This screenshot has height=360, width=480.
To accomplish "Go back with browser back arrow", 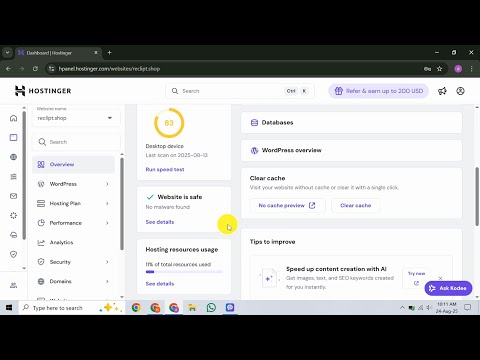I will tap(8, 69).
